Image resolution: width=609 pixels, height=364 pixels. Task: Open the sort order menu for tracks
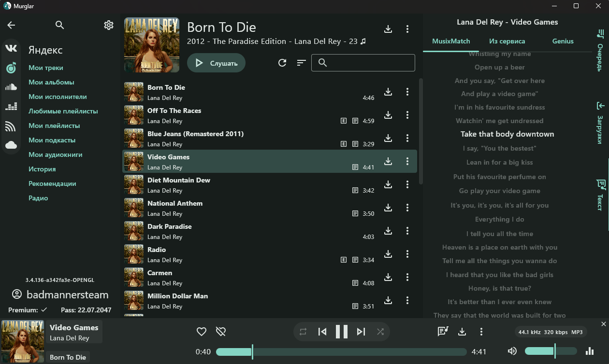pyautogui.click(x=302, y=63)
